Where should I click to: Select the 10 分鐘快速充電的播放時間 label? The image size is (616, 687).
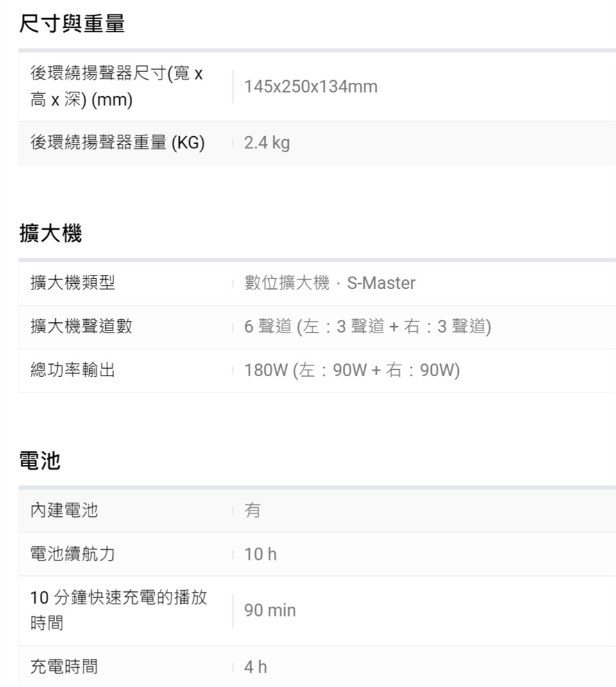pos(119,610)
